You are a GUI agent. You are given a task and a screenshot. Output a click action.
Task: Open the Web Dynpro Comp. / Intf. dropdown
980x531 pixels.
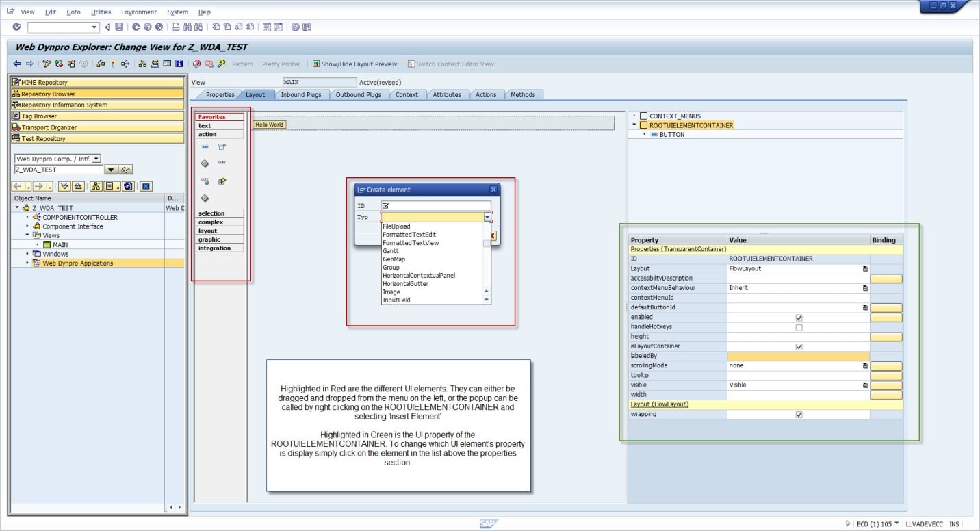96,159
